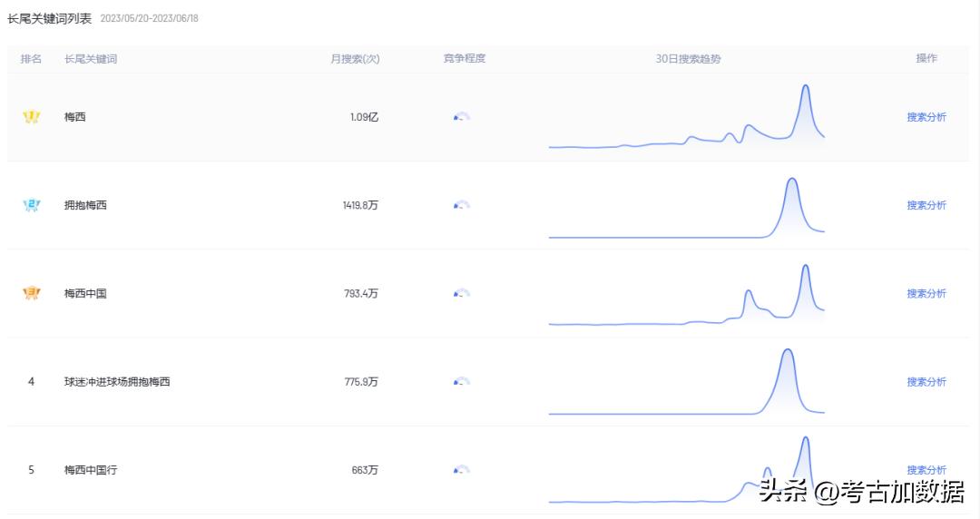Click competition gauge icon for 梅西中国行
980x519 pixels.
(x=462, y=470)
